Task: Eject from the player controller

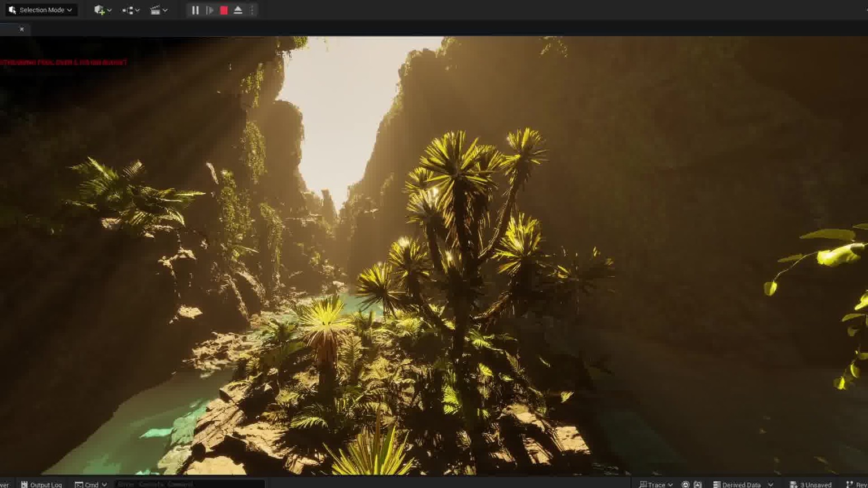Action: click(x=238, y=10)
